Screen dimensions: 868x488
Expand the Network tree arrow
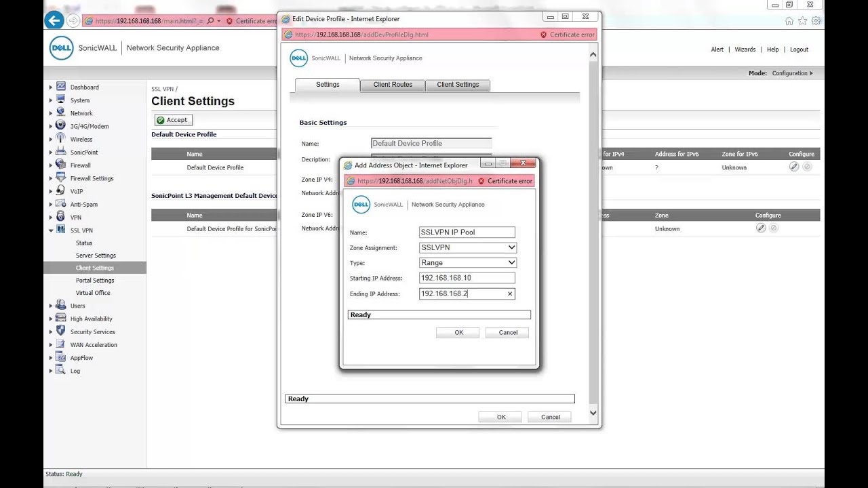tap(50, 113)
